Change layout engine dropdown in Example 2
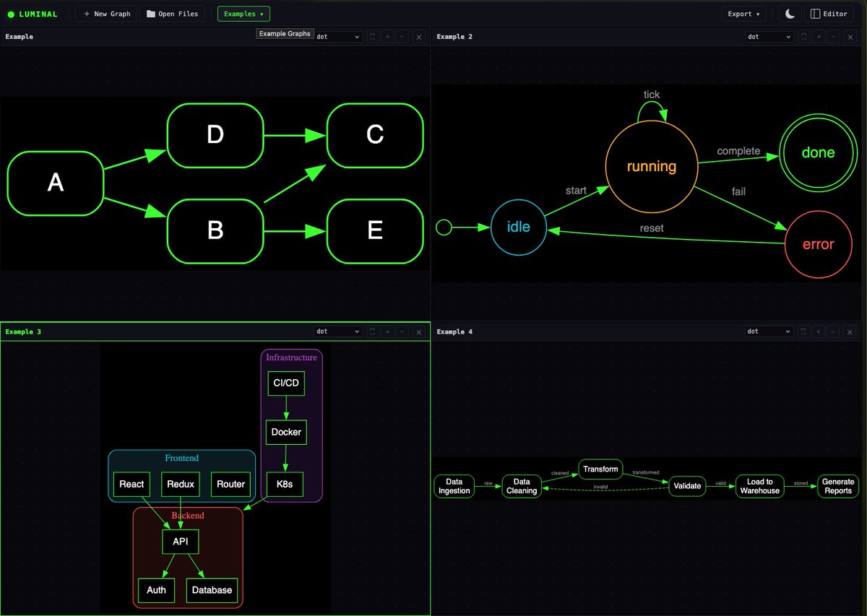Viewport: 867px width, 616px height. coord(769,36)
